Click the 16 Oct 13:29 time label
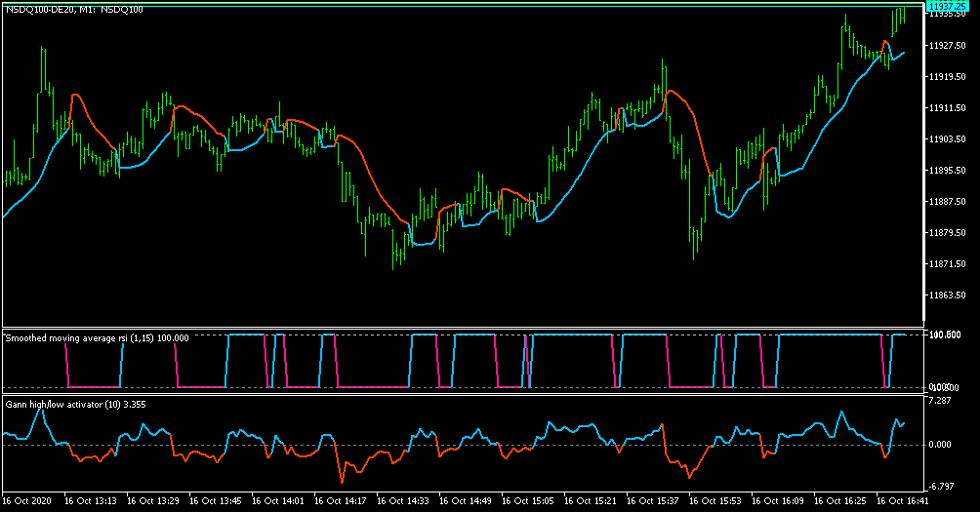 [153, 500]
